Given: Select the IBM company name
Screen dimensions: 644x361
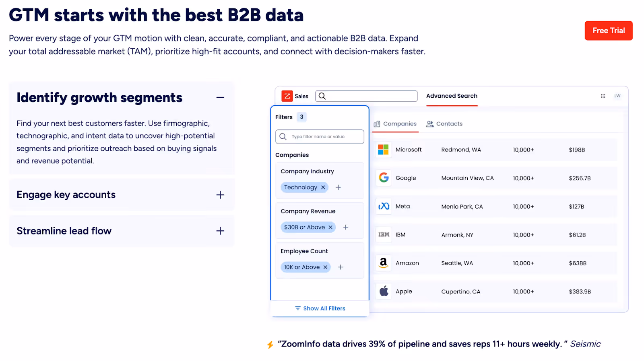Looking at the screenshot, I should tap(400, 235).
